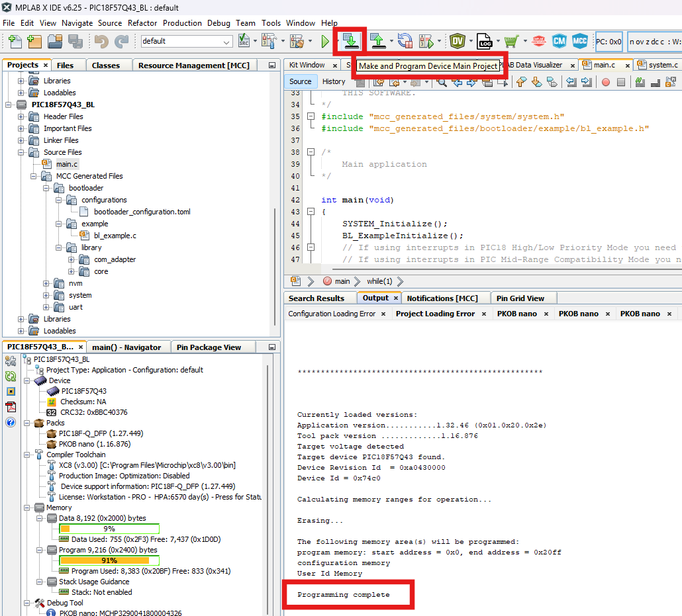Click the New File toolbar icon
Viewport: 682px width, 616px height.
click(x=15, y=42)
